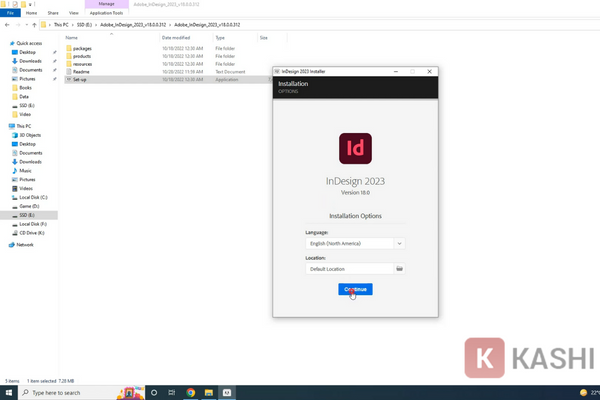Click the Windows Start button
Screen dimensions: 600x400
tap(8, 393)
